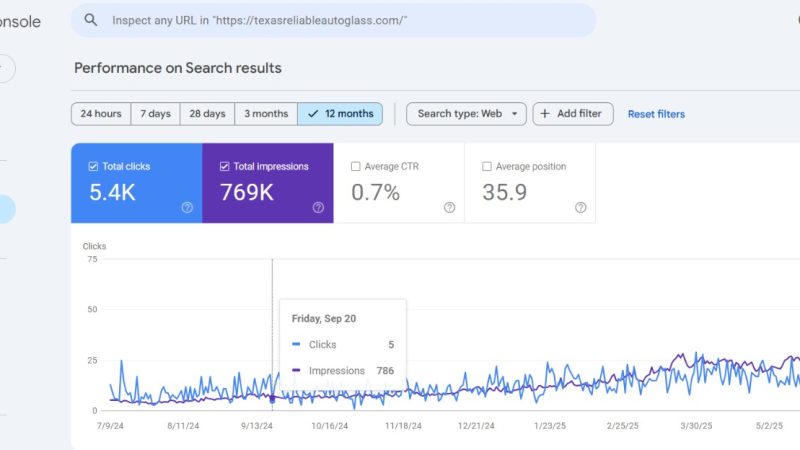Click the search magnifier icon

[91, 20]
